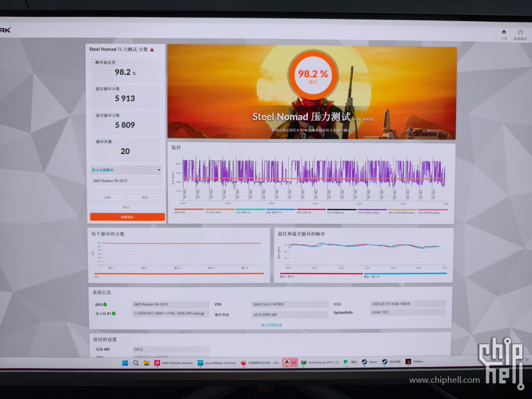Click the 时间 value 2025-05-19 18:48 +08:00
Screen dimensions: 532x399
(x=408, y=303)
